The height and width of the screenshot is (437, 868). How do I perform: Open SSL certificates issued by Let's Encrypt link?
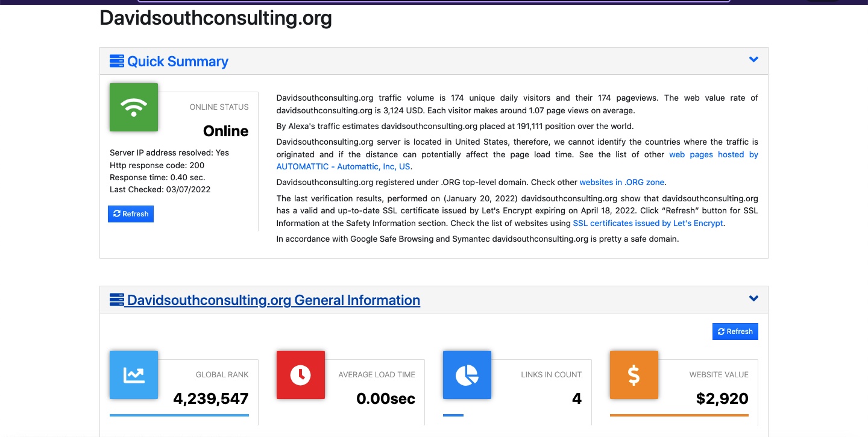click(x=647, y=223)
